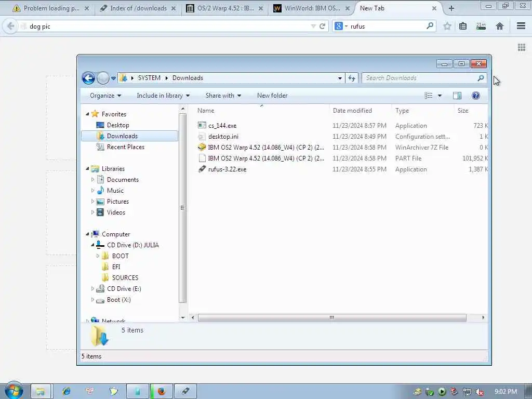Select Desktop in Favorites
The width and height of the screenshot is (532, 399).
[x=118, y=125]
